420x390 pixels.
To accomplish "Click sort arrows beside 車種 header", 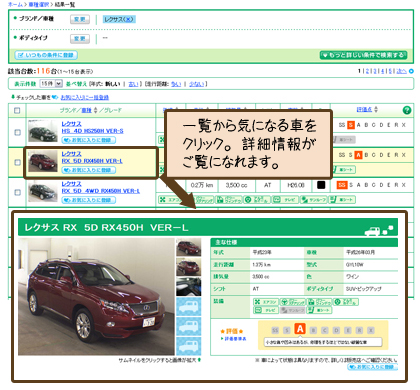I will (x=96, y=110).
